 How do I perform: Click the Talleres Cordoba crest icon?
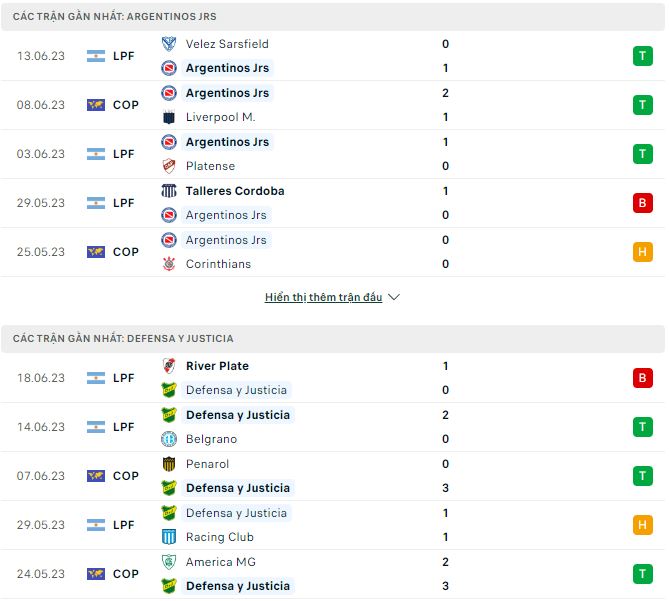coord(169,191)
